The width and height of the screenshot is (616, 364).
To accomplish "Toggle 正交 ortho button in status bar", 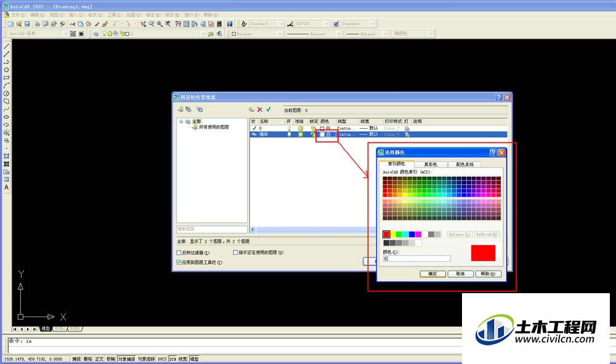I will (x=99, y=359).
